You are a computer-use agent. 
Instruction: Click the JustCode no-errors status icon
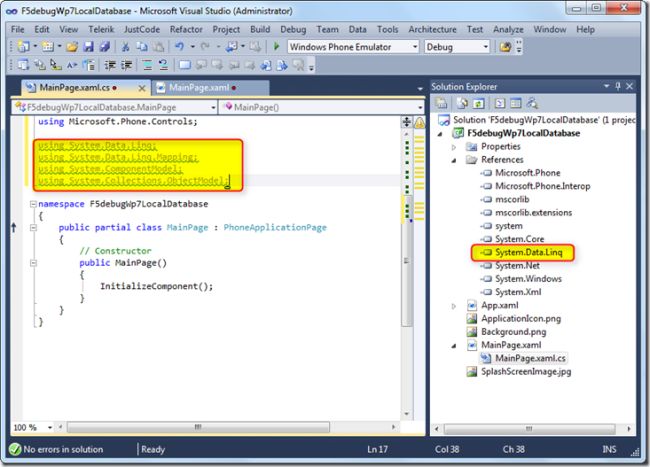15,449
